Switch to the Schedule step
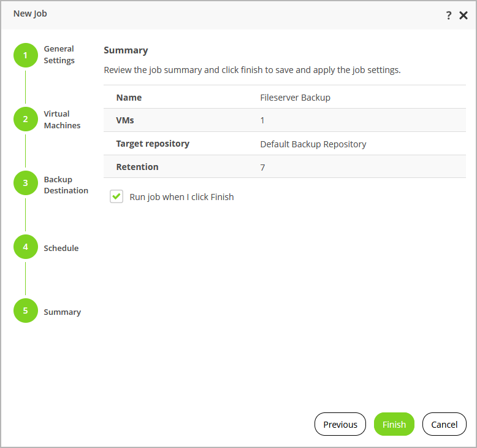 (x=61, y=248)
